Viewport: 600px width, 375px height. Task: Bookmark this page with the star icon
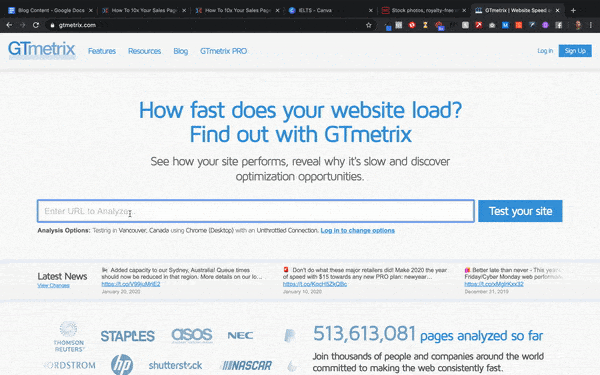pos(368,25)
